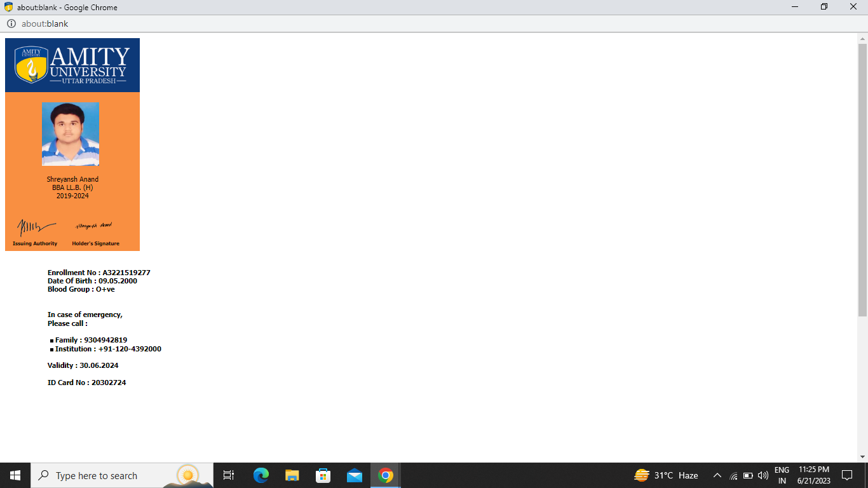Open the 31°C Haze weather widget
868x488 pixels.
pos(666,475)
